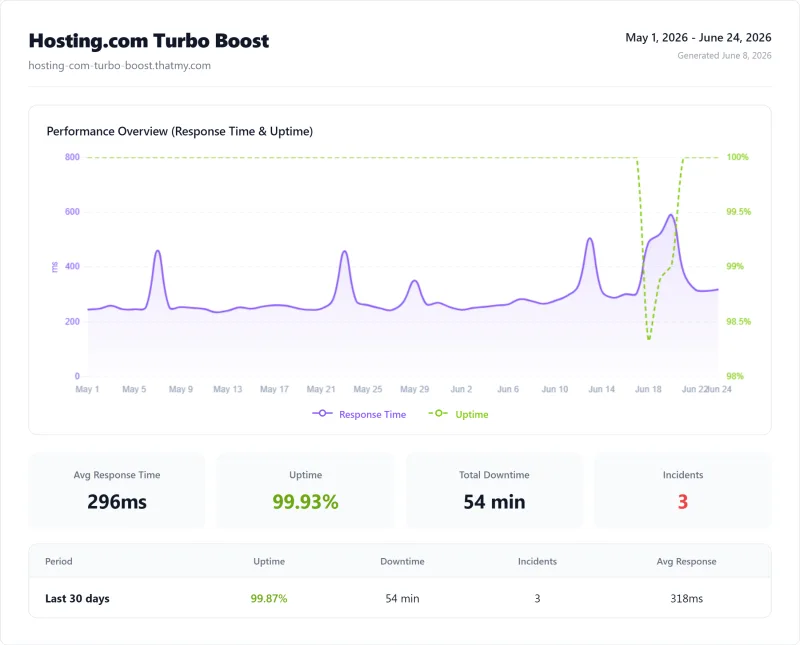Click the Avg Response column header
Image resolution: width=800 pixels, height=645 pixels.
[x=686, y=561]
